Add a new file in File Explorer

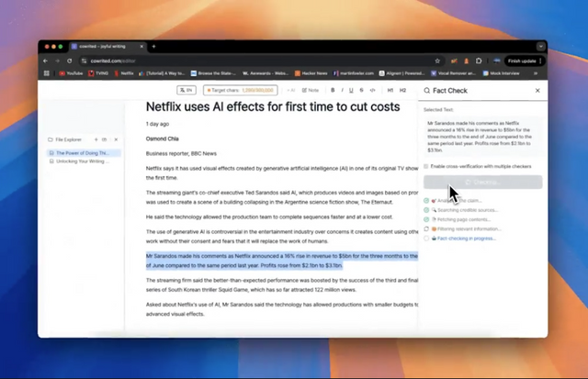(96, 139)
